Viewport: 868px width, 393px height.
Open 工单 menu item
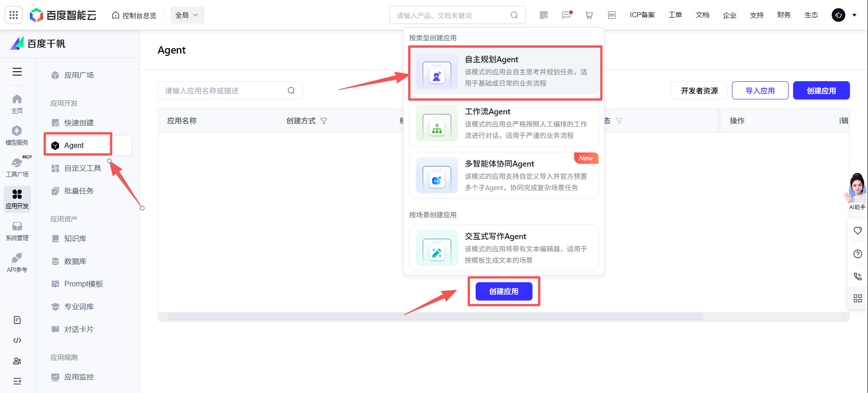point(675,15)
